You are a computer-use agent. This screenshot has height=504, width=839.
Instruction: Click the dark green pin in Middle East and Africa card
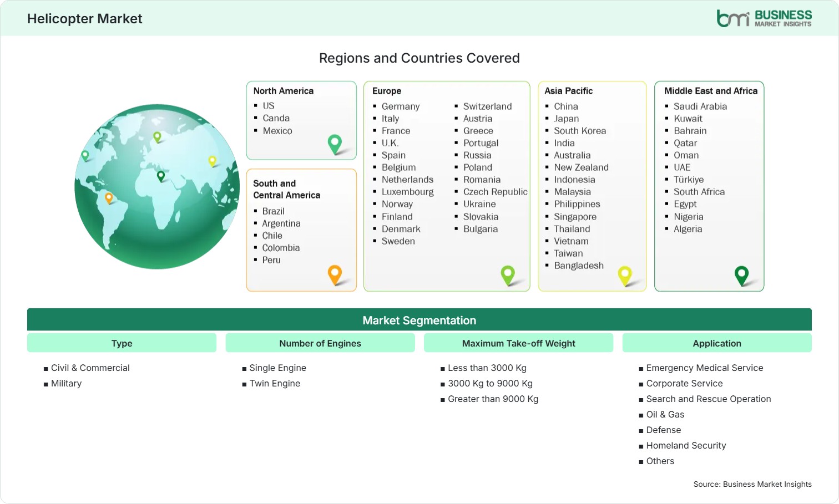[741, 276]
